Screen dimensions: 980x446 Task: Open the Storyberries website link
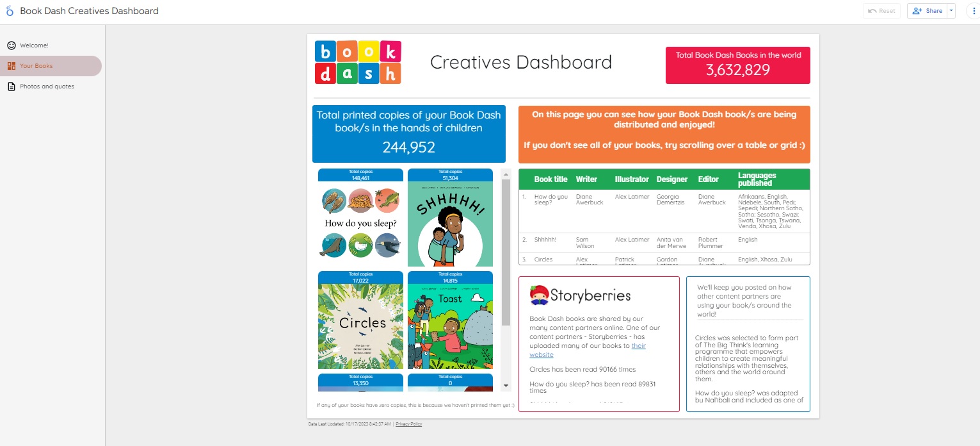(x=588, y=350)
